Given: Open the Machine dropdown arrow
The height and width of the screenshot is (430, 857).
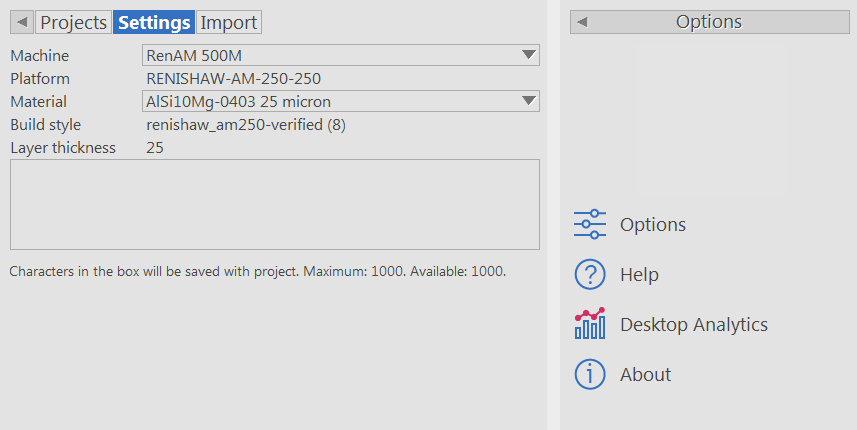Looking at the screenshot, I should pos(528,56).
